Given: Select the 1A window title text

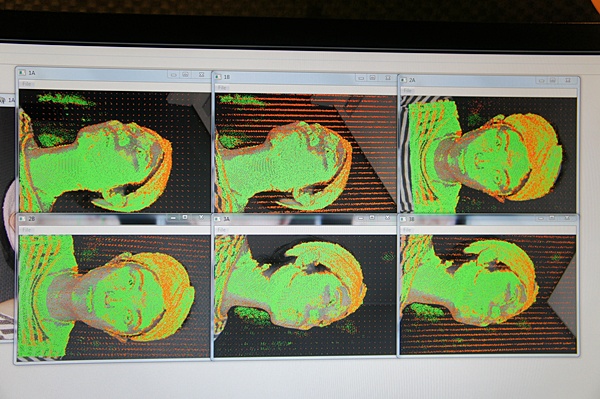Looking at the screenshot, I should pyautogui.click(x=32, y=73).
